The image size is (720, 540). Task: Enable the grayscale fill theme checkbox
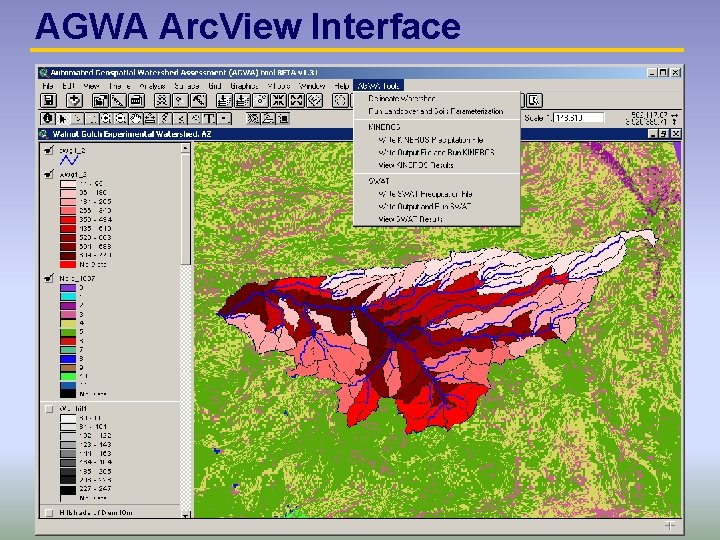[49, 409]
